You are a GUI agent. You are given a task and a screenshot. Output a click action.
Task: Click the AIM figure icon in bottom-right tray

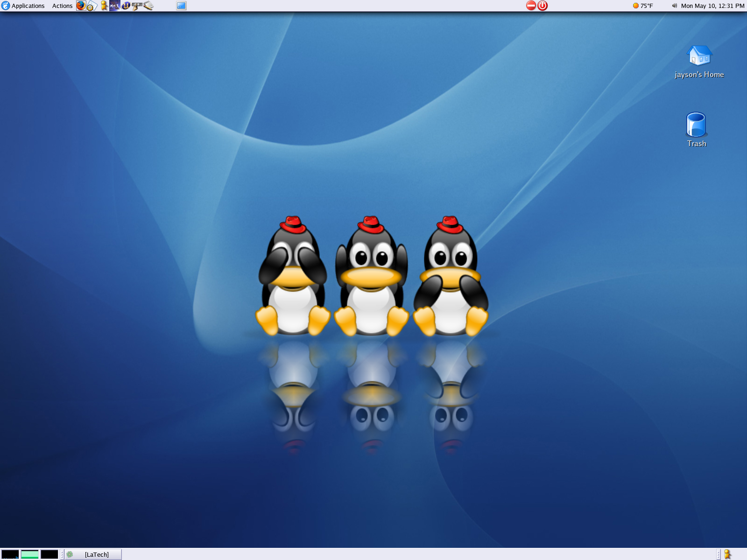pos(727,554)
